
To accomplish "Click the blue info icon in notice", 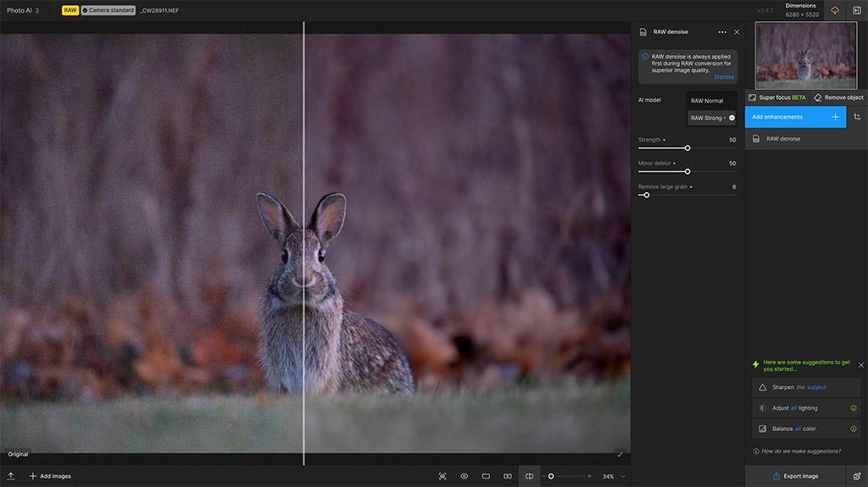I will click(645, 57).
